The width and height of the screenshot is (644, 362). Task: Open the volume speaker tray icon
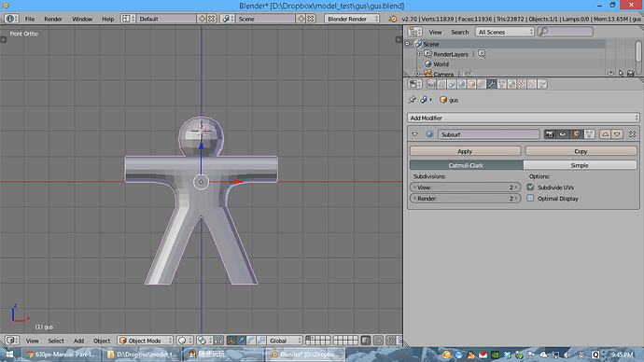pos(567,355)
